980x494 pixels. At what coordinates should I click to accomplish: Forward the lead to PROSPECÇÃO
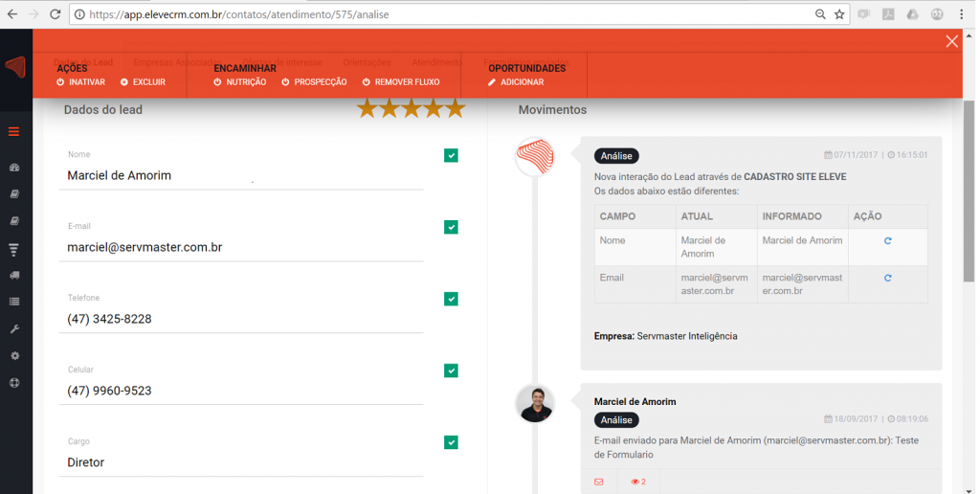[314, 82]
